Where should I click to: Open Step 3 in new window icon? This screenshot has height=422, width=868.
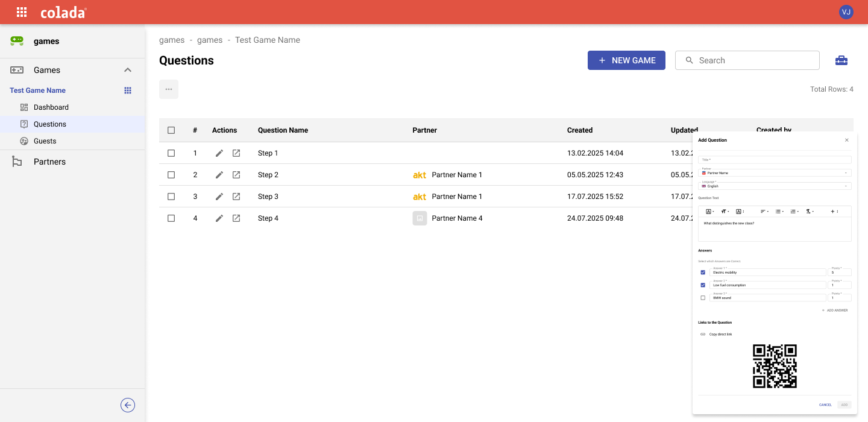(236, 197)
